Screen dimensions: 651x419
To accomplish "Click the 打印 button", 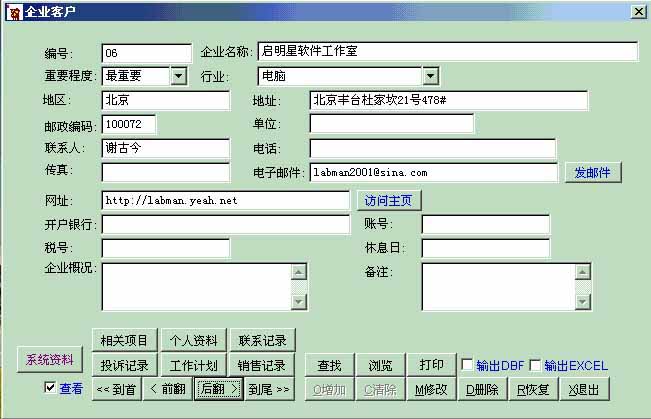I will point(431,365).
